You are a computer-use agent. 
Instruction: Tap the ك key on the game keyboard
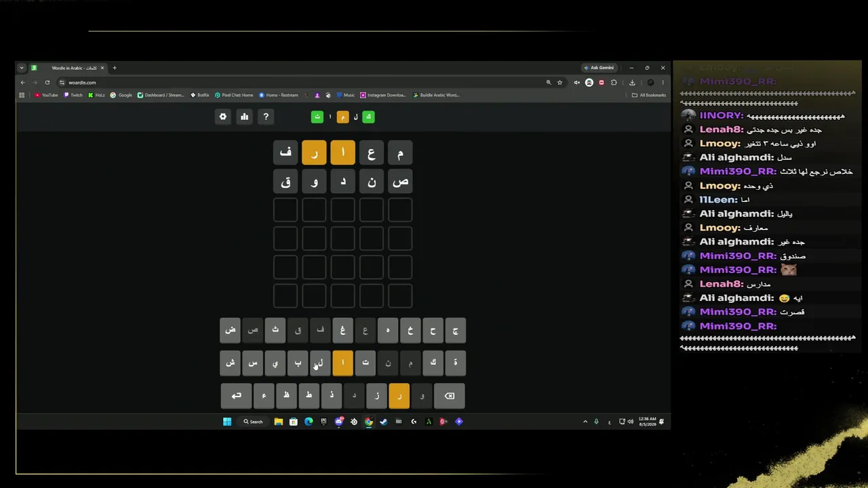433,363
